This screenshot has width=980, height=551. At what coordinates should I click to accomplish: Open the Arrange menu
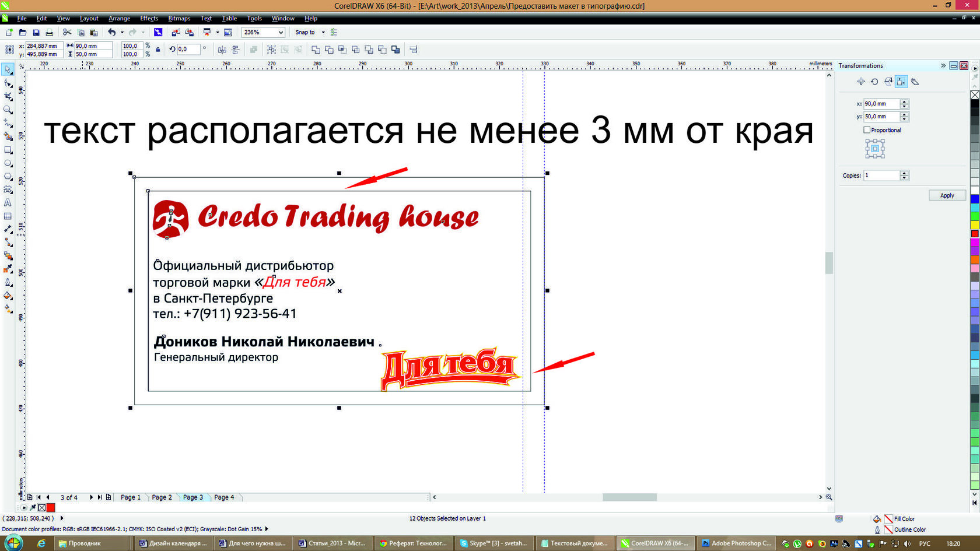pos(119,19)
